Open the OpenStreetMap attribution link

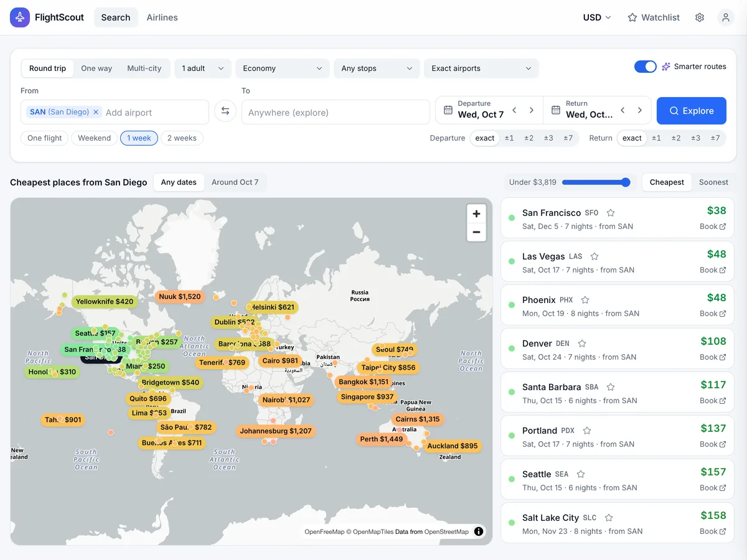[x=446, y=532]
